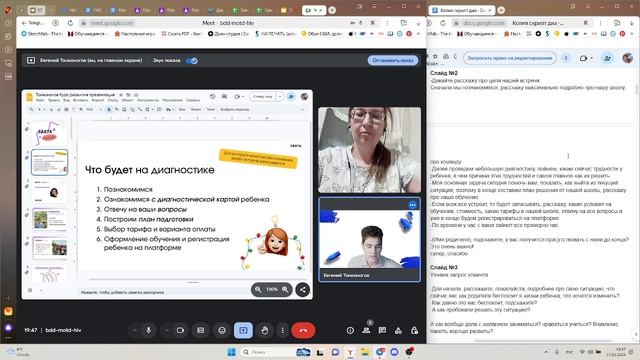Show hidden tray icons chevron
The width and height of the screenshot is (640, 360).
[x=546, y=352]
